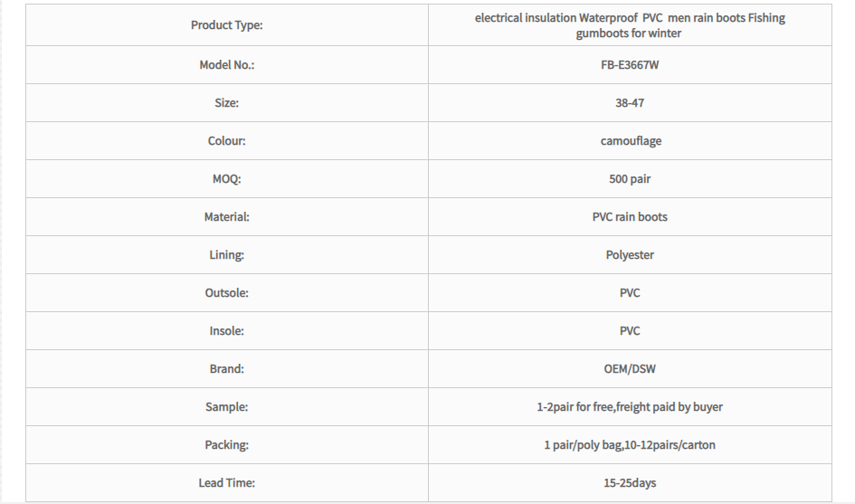Select the FB-E3667W model number value
Viewport: 855px width, 504px height.
pyautogui.click(x=630, y=65)
